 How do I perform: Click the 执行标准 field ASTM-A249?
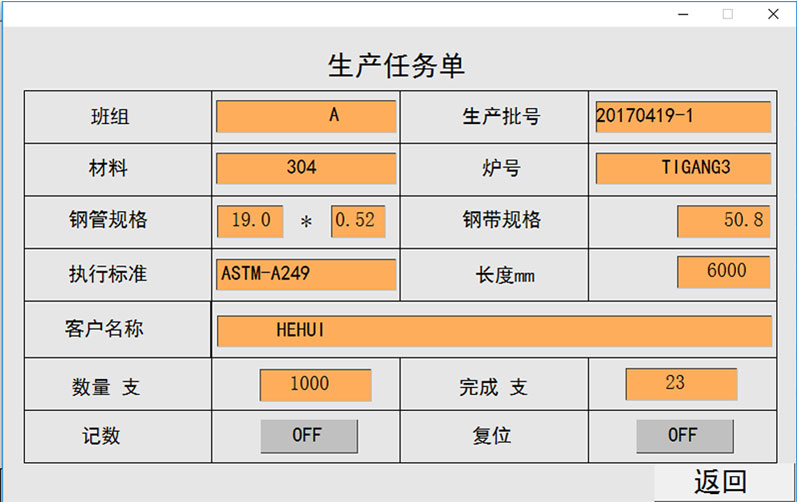click(x=306, y=274)
